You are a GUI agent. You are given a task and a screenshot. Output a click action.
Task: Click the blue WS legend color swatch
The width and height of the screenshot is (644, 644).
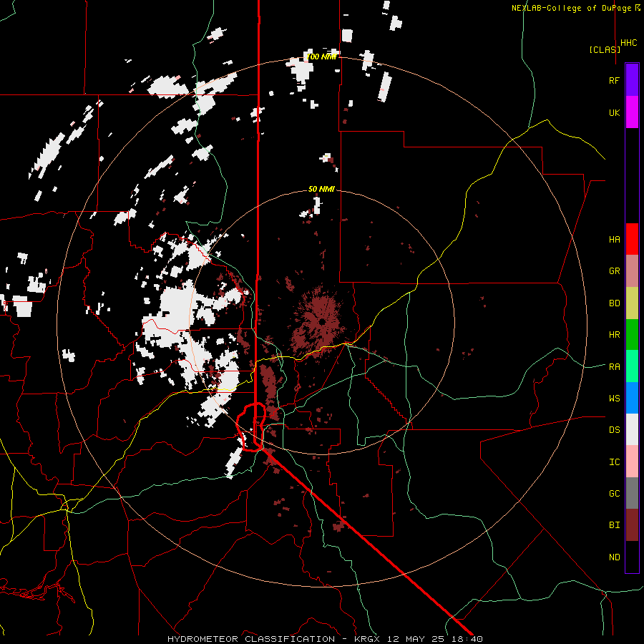pyautogui.click(x=632, y=398)
